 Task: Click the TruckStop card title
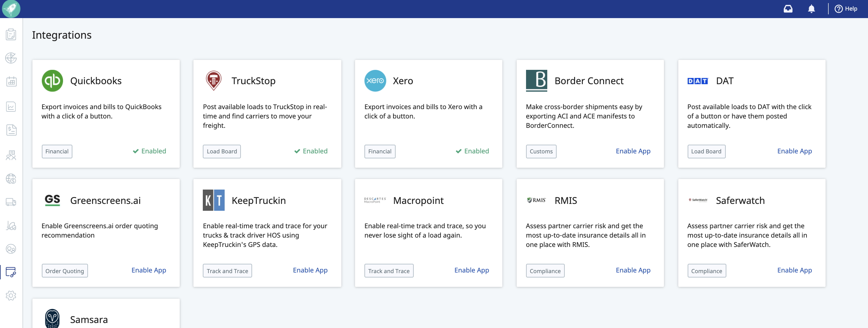[253, 81]
